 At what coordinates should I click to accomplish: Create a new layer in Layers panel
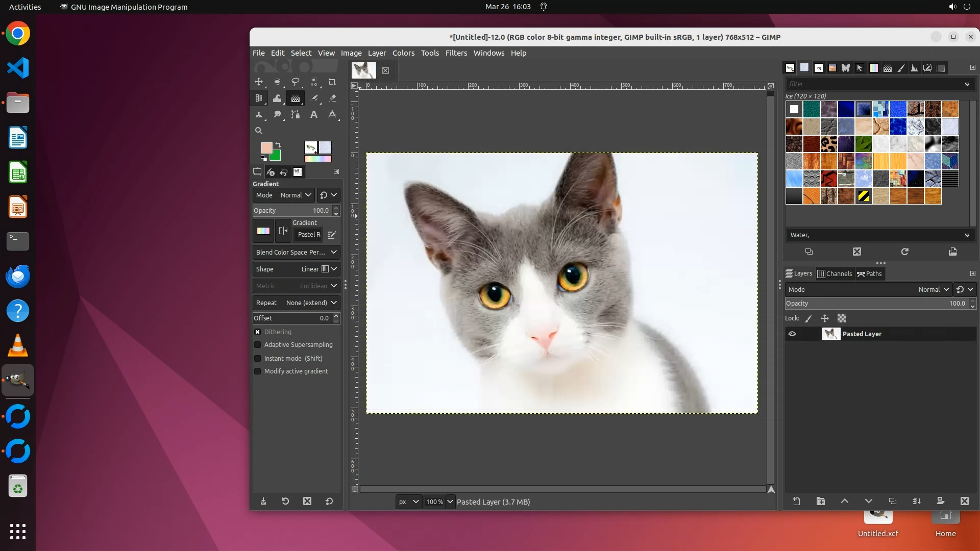796,501
